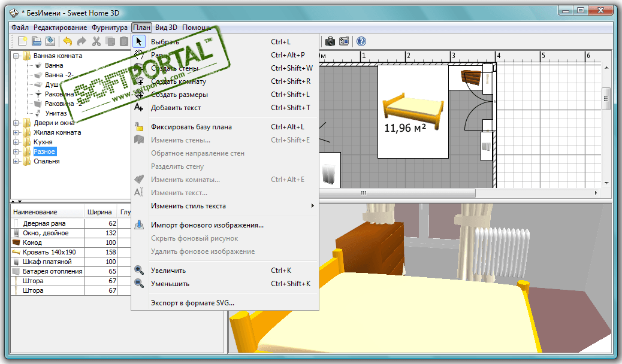
Task: Click the New home toolbar icon
Action: (x=22, y=41)
